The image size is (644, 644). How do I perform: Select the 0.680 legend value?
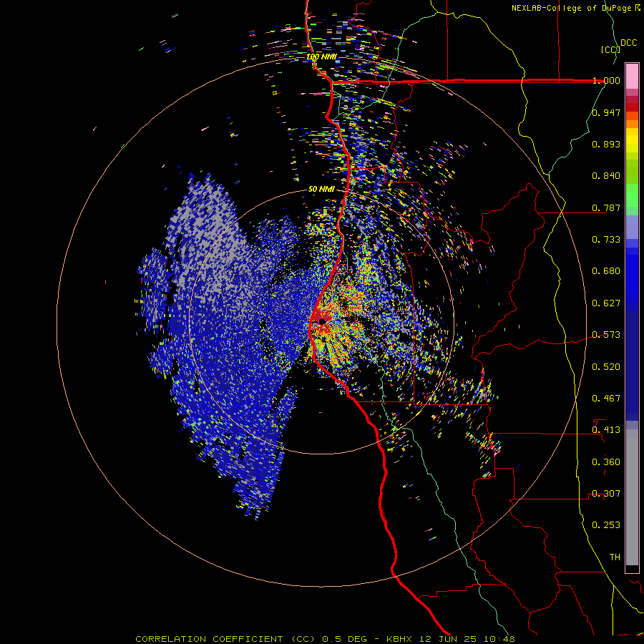coord(606,271)
